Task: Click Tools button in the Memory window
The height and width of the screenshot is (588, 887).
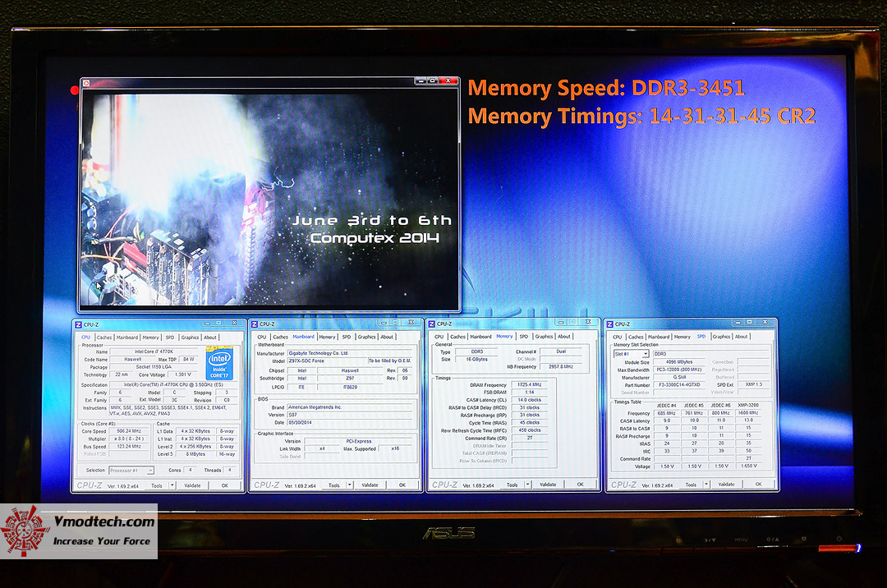Action: coord(512,485)
